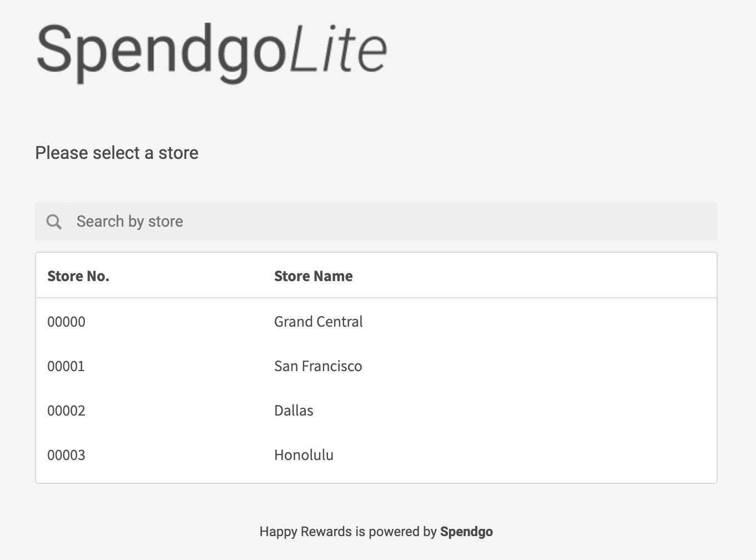Click store number 00003

pos(66,455)
